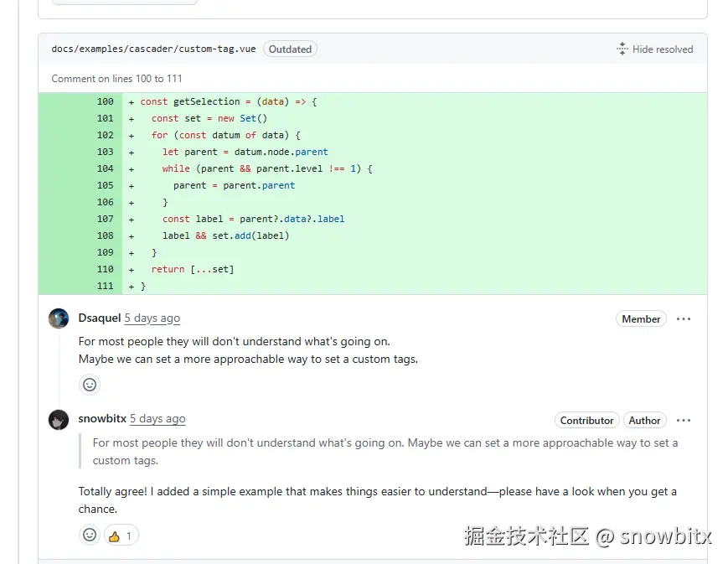Click the Author badge on snowbitx's comment
This screenshot has height=564, width=728.
(x=644, y=421)
